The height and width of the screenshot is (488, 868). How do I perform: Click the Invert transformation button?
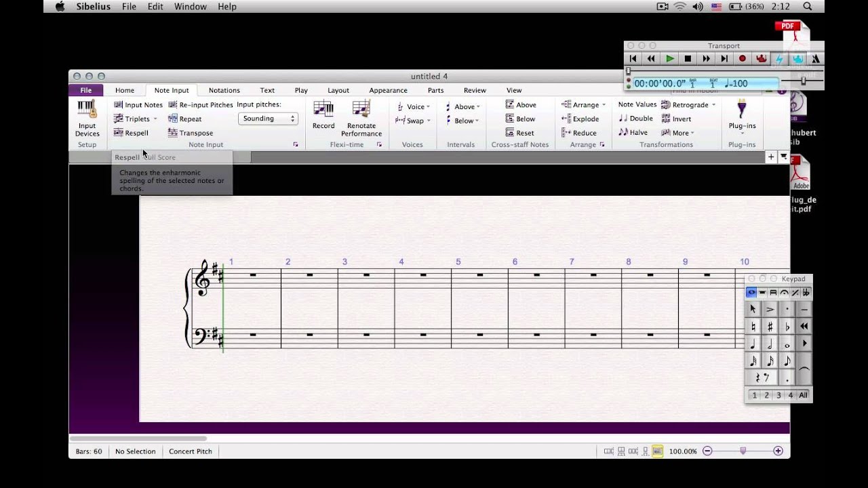(676, 119)
